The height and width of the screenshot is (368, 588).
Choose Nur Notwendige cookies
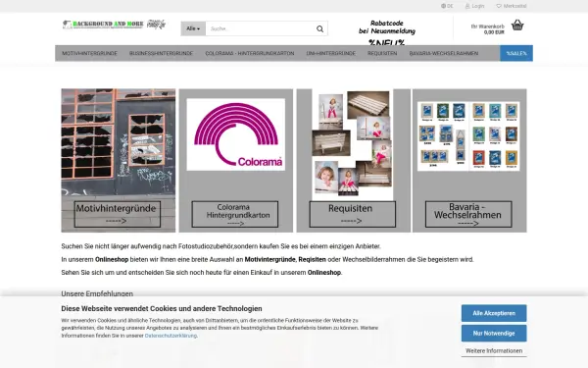point(494,333)
